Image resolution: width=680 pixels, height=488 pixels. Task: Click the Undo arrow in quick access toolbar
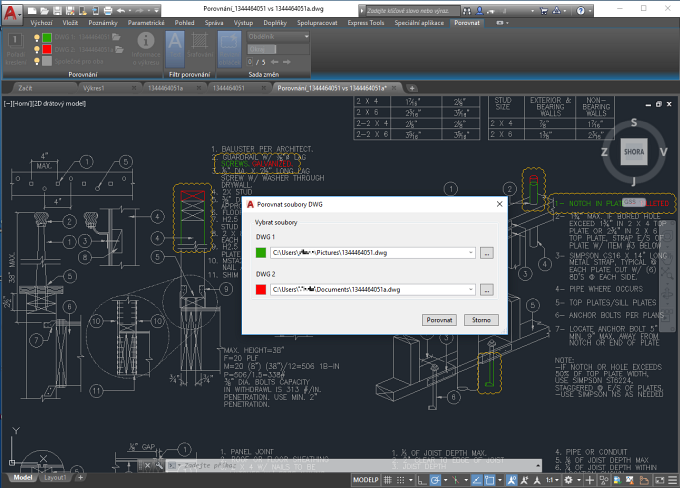pos(121,10)
